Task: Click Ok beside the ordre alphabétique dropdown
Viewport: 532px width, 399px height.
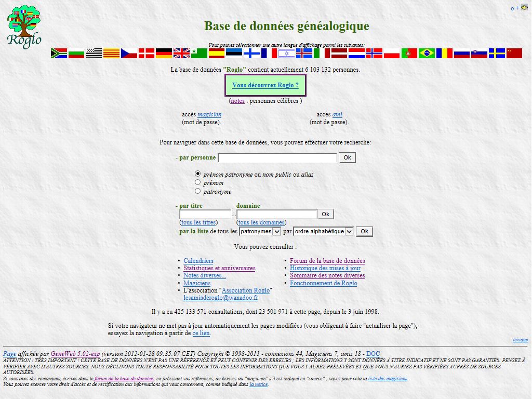Action: click(x=364, y=231)
